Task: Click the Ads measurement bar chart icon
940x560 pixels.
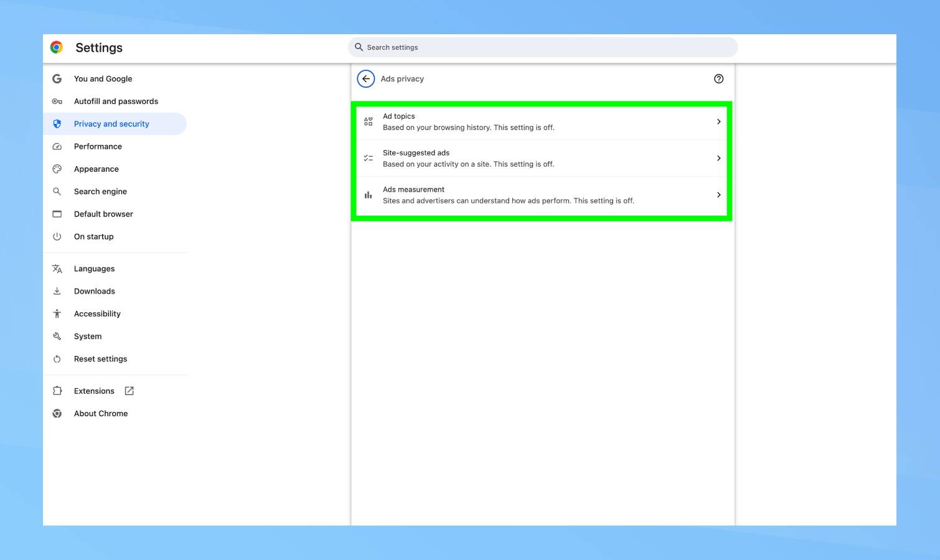Action: pyautogui.click(x=368, y=195)
